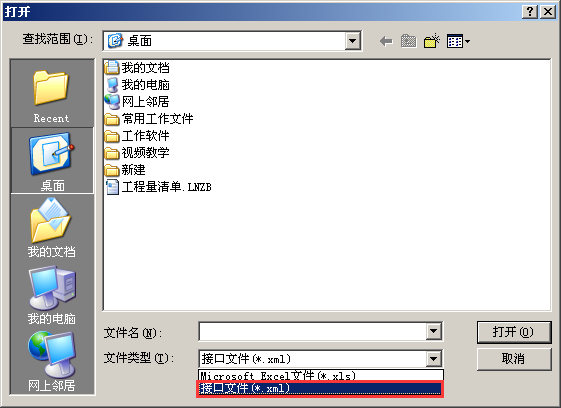Click the 打开 button

[514, 332]
